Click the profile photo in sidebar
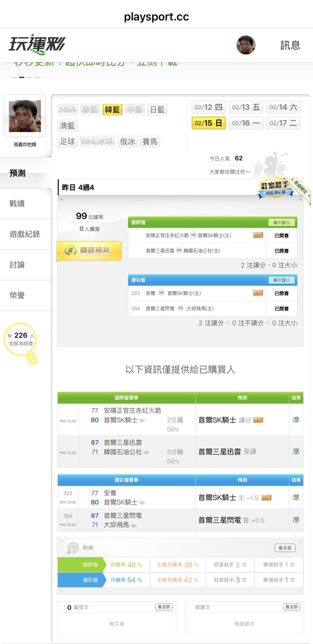The image size is (313, 644). (25, 116)
